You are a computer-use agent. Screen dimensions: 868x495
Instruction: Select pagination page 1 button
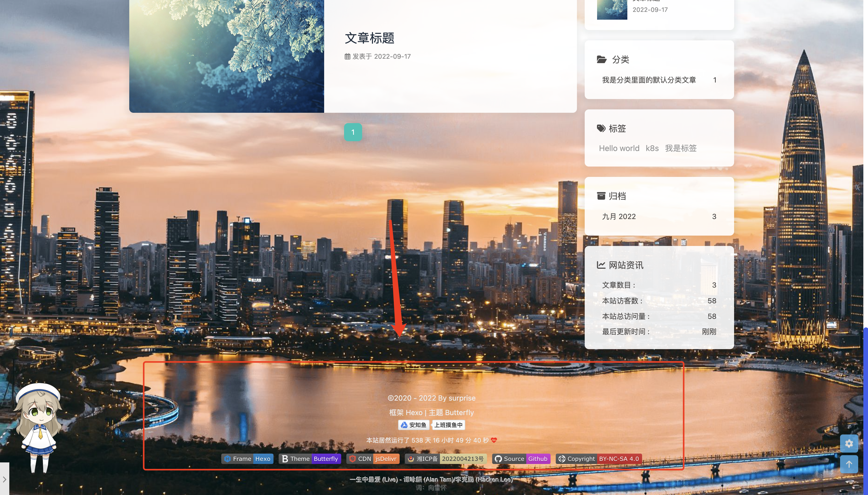pyautogui.click(x=353, y=132)
